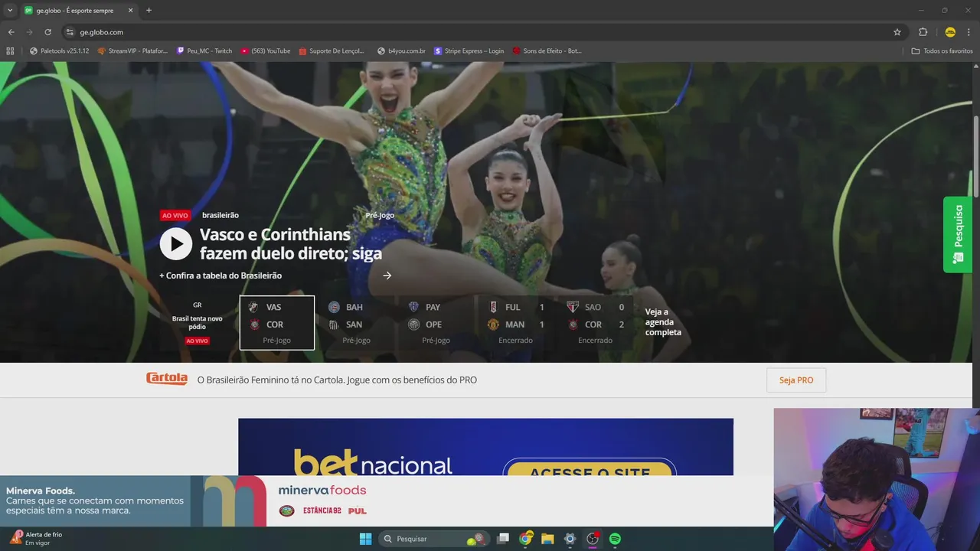This screenshot has height=551, width=980.
Task: Click the brasileirão category label
Action: coord(220,216)
